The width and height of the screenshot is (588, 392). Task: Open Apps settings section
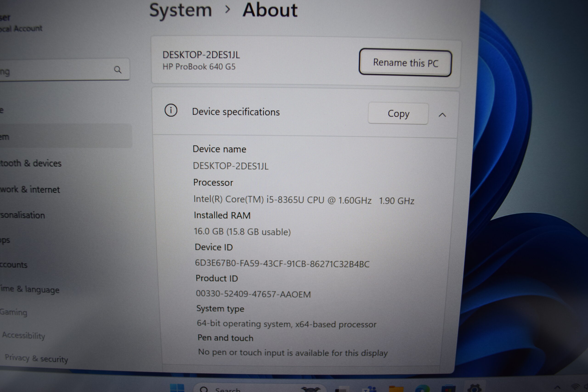[5, 240]
